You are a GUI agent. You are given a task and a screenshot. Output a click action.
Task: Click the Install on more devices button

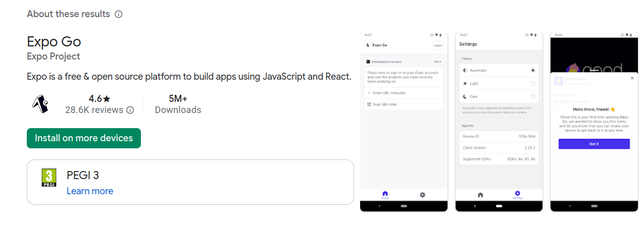[84, 138]
